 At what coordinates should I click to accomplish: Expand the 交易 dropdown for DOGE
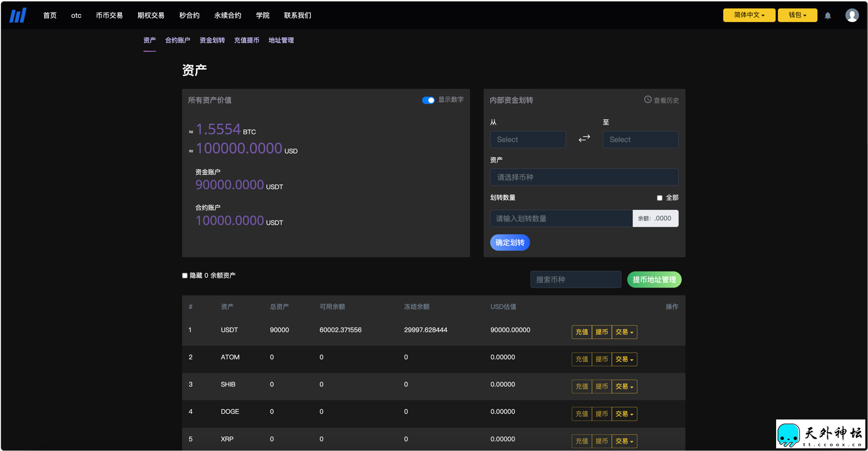624,414
